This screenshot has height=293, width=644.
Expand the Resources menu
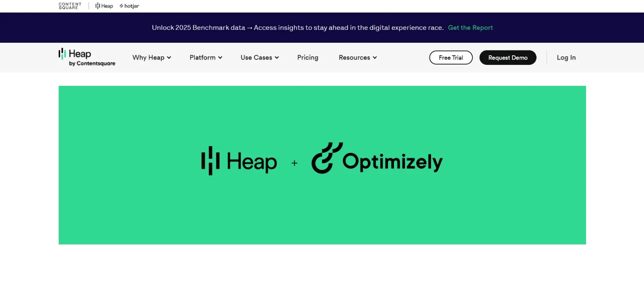pos(358,58)
